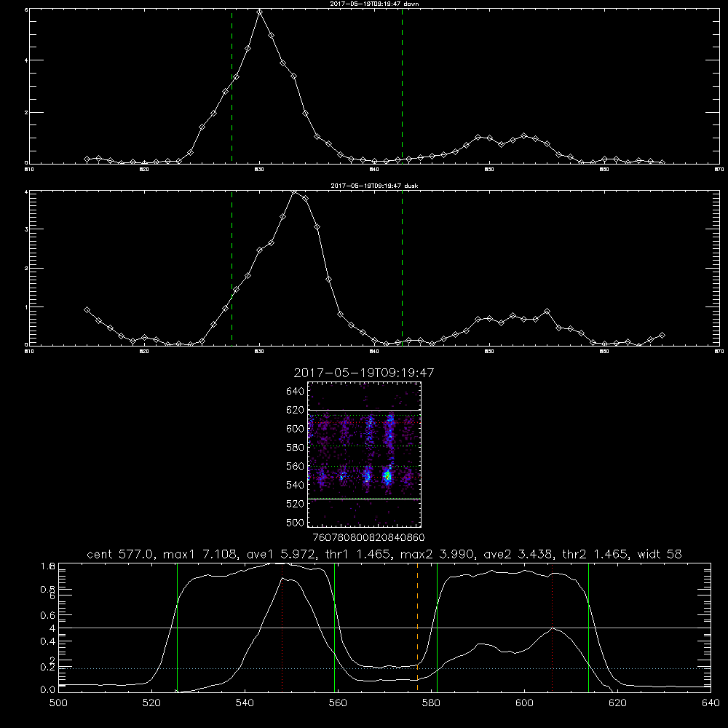Click bottom plot x-axis label 540
This screenshot has height=728, width=728.
[x=245, y=703]
